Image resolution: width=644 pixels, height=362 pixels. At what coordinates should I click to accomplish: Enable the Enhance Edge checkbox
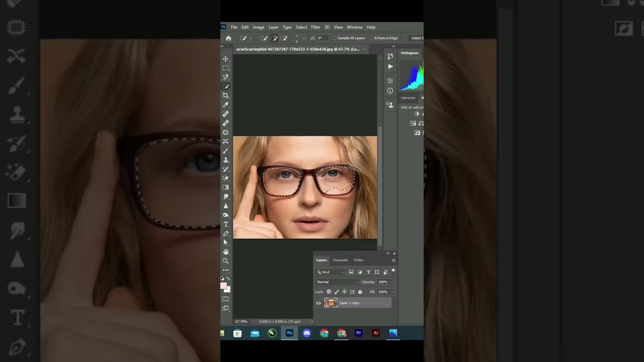[371, 38]
